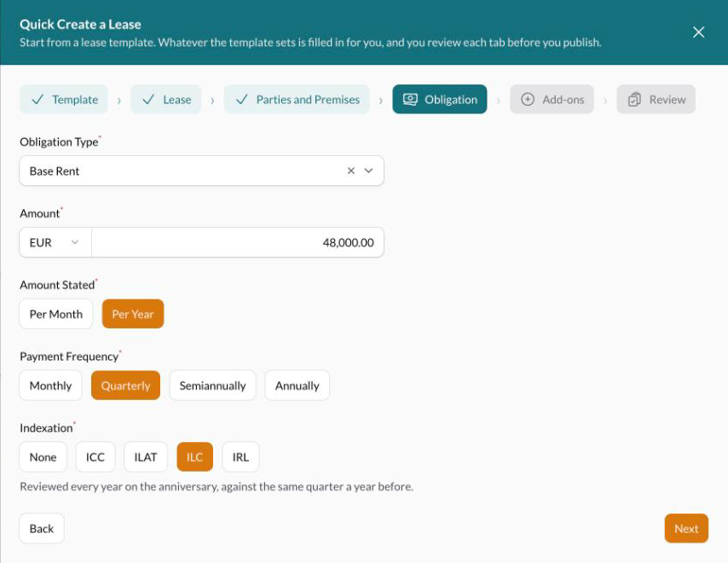Choose Semiannually payment frequency

click(212, 386)
